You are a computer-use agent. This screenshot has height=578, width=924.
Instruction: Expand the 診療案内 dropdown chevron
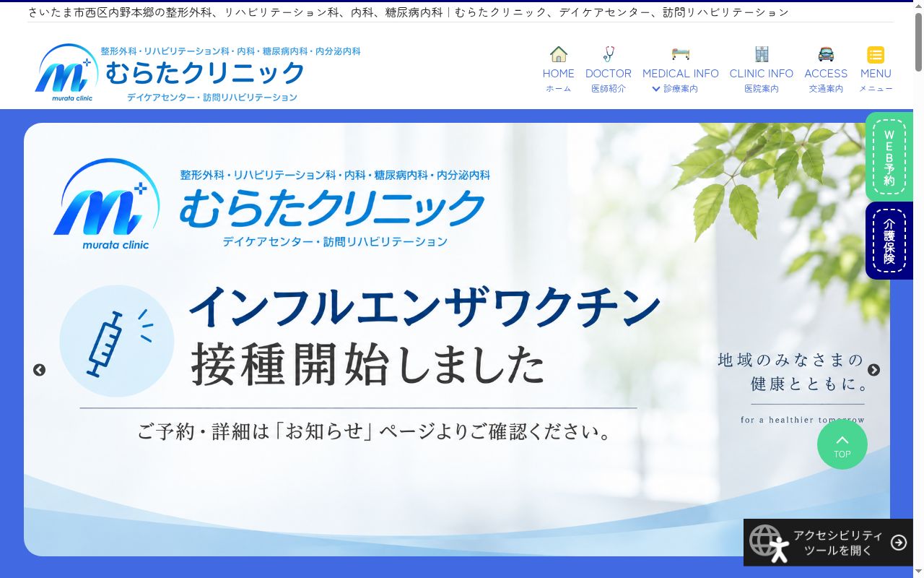point(656,89)
